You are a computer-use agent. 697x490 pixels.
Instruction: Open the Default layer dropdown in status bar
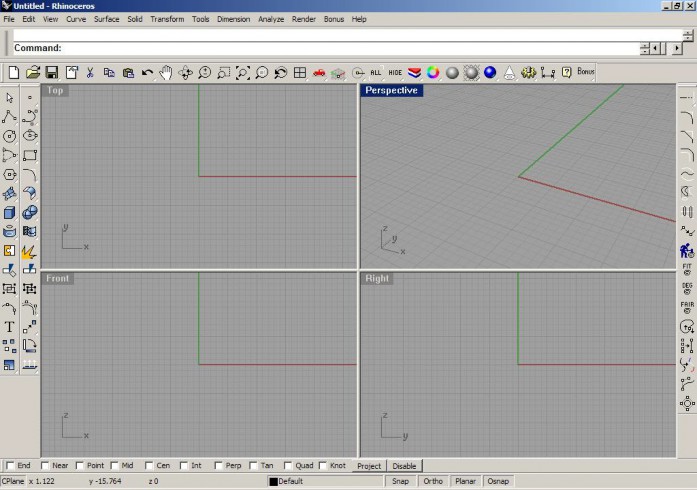325,481
